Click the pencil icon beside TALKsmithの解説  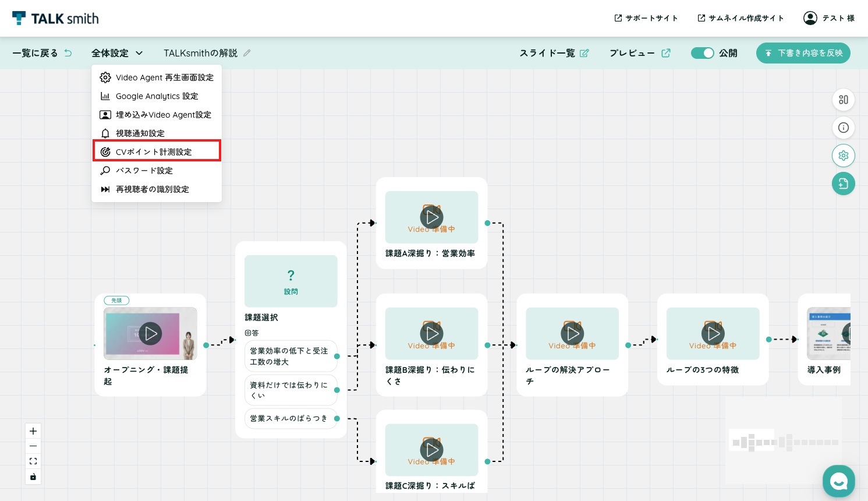pyautogui.click(x=247, y=53)
